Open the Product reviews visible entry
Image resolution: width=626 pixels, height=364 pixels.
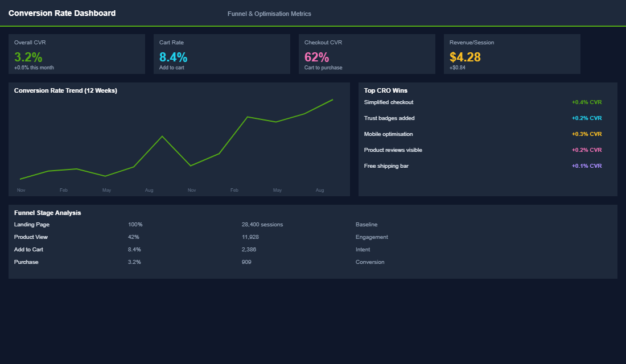point(393,150)
